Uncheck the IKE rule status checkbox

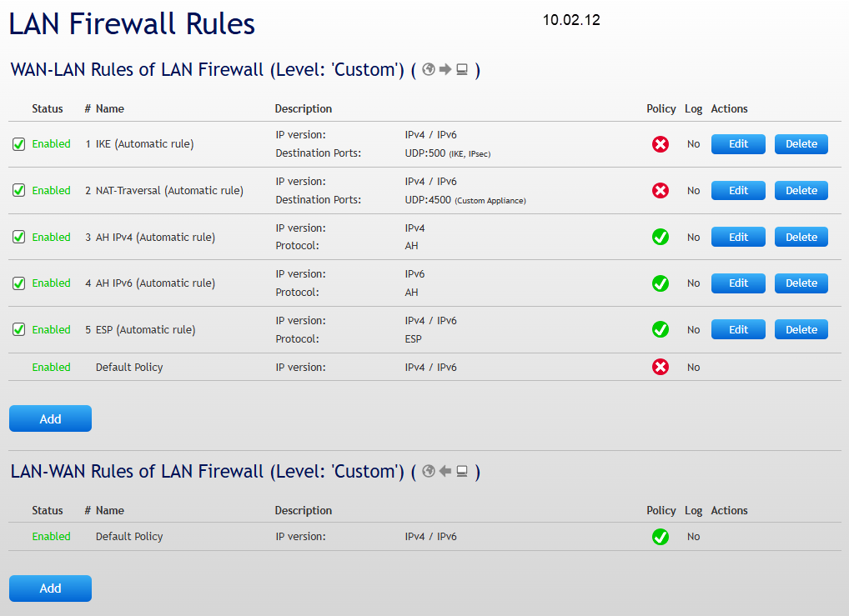click(x=18, y=143)
